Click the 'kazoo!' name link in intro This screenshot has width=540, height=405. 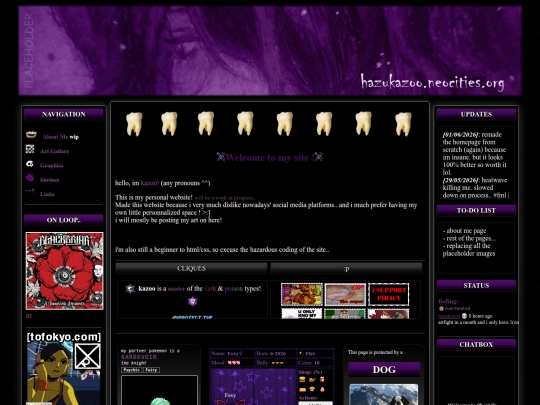click(x=149, y=183)
